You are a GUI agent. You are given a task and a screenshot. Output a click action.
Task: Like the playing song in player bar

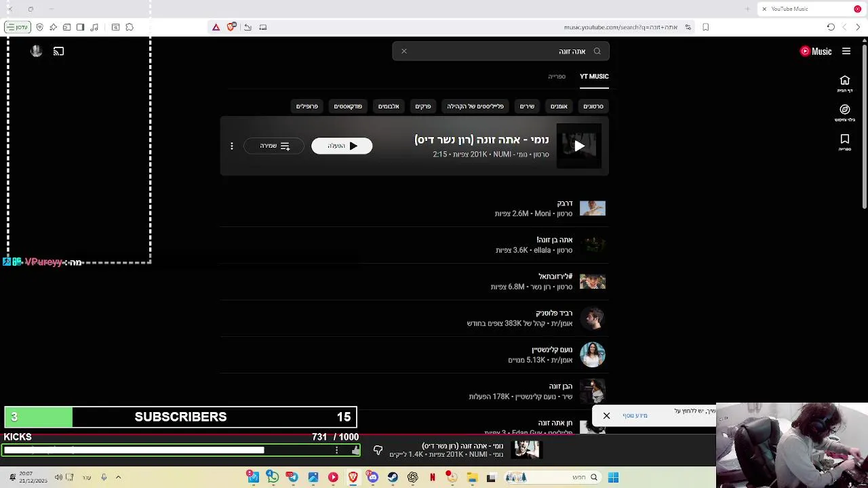pos(356,450)
